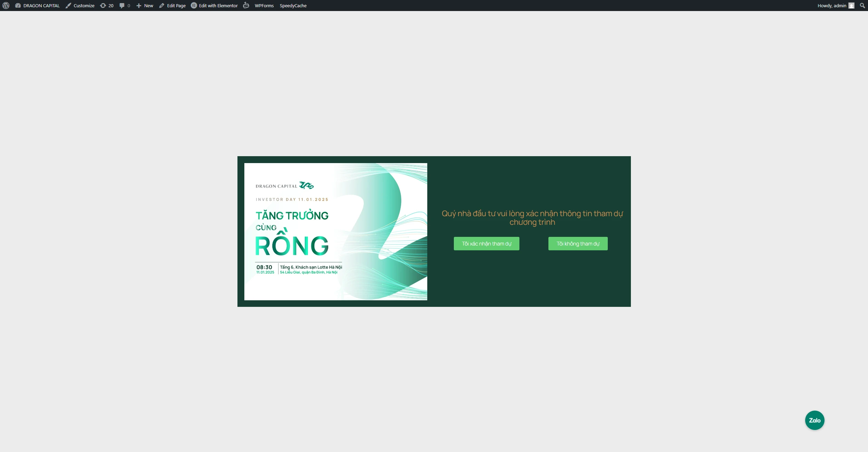Click the Tôi không tham dự button

(x=578, y=243)
